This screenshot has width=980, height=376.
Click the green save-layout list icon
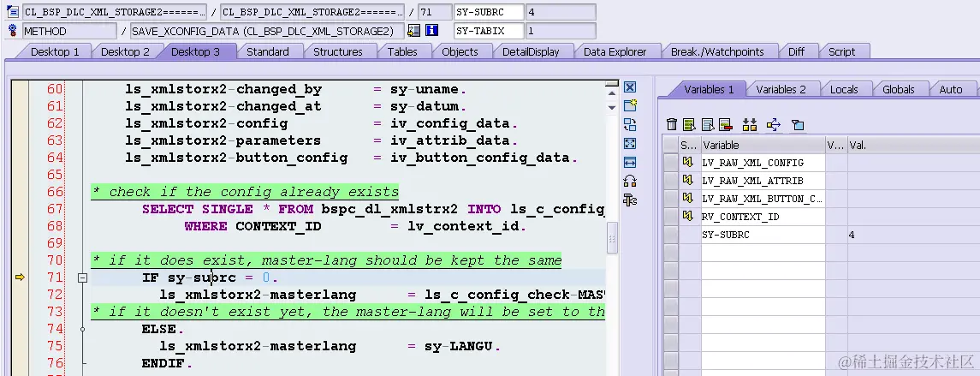click(689, 124)
